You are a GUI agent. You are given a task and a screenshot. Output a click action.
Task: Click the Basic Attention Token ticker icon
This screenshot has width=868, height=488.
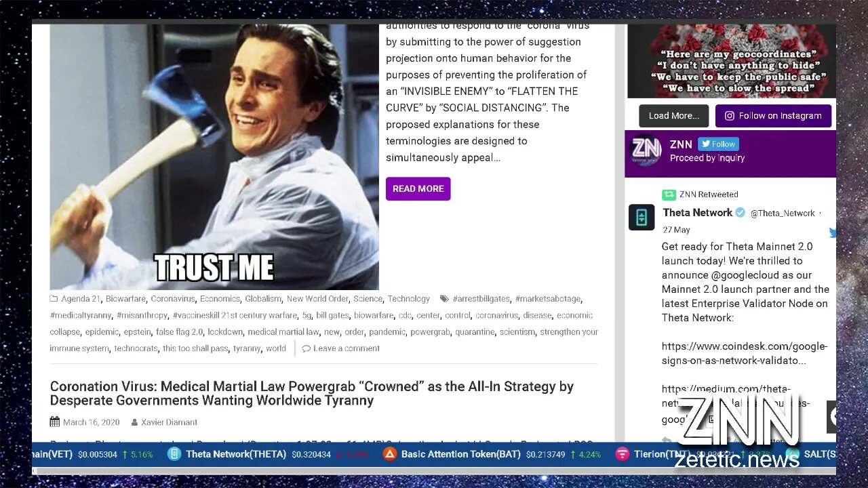389,454
